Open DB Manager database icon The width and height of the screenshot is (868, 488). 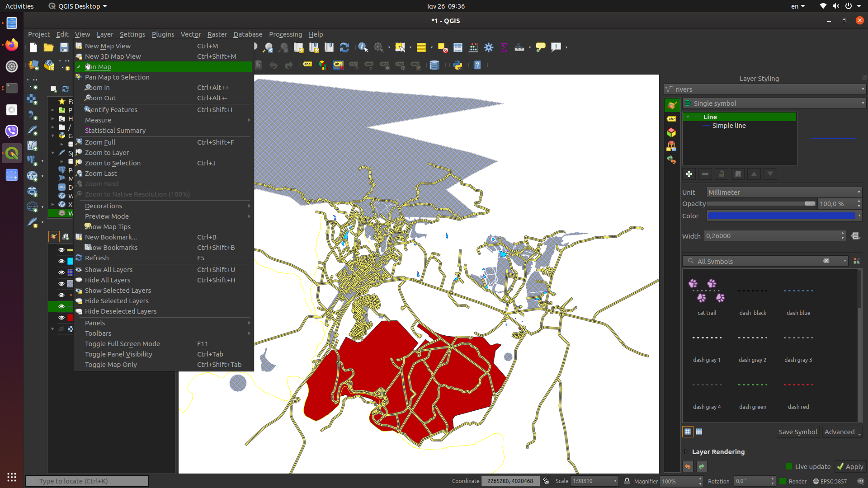[434, 65]
